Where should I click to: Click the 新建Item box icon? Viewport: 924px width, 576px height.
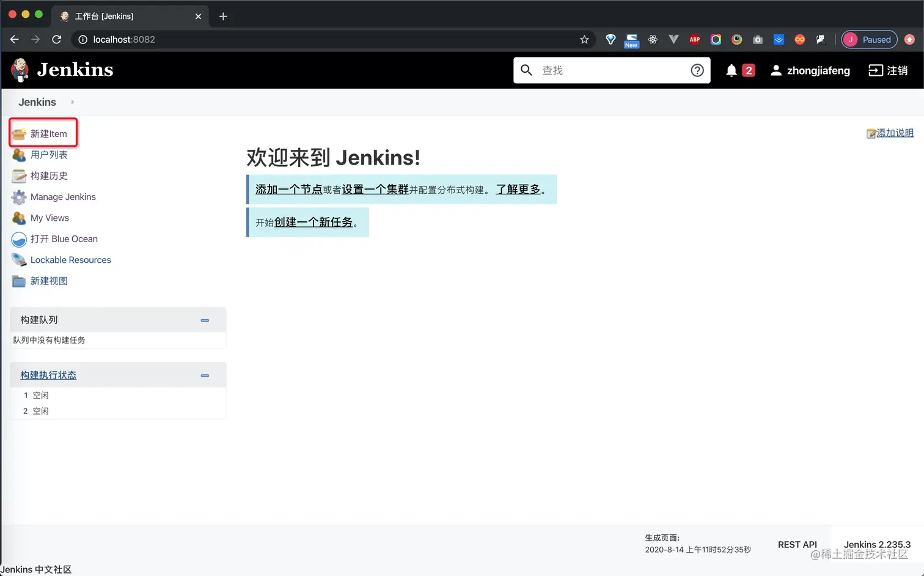(19, 134)
